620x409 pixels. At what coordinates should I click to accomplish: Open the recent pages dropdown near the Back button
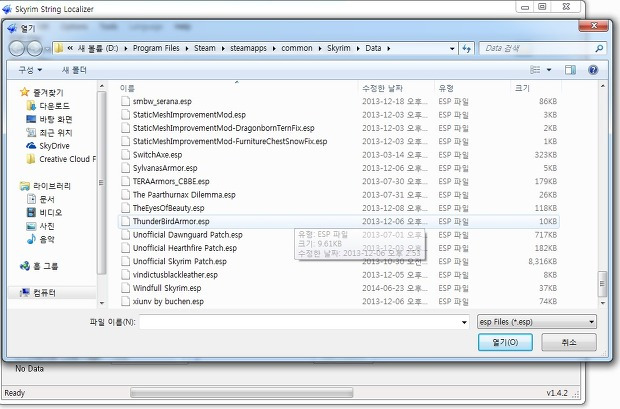pos(47,49)
